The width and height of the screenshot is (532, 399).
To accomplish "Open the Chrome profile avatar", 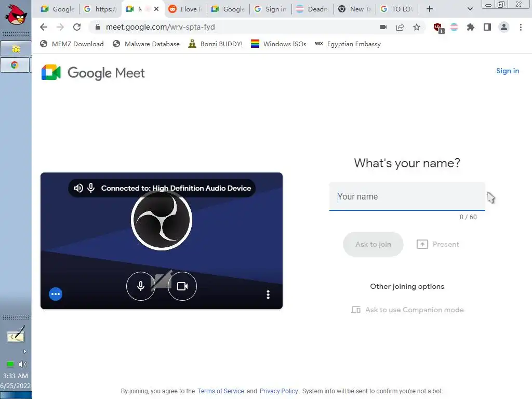I will (x=504, y=27).
